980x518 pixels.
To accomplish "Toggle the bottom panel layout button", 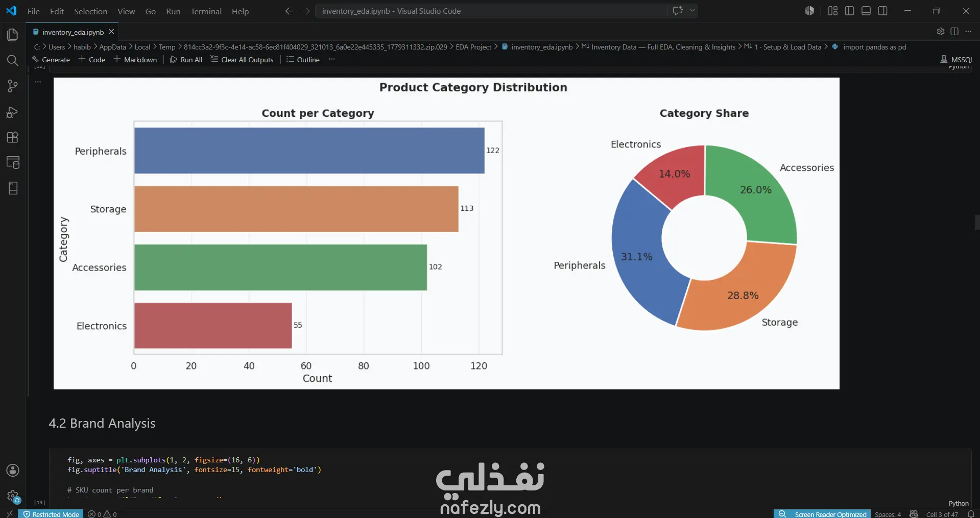I will pos(866,11).
